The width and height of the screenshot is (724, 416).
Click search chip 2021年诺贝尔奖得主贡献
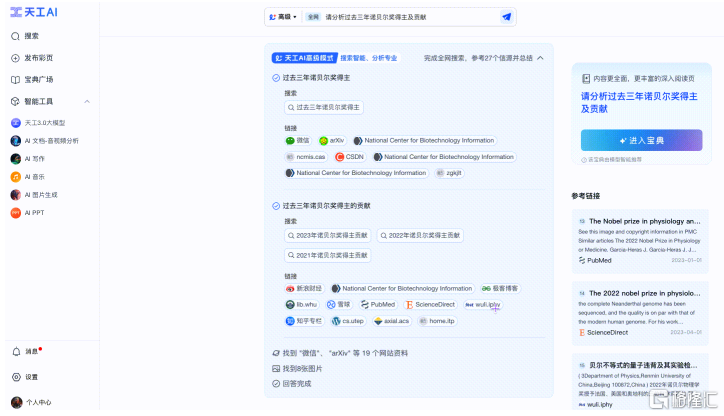click(x=327, y=255)
